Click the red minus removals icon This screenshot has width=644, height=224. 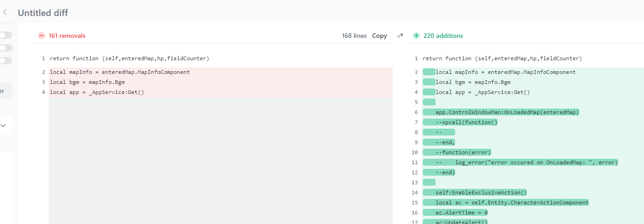[42, 36]
